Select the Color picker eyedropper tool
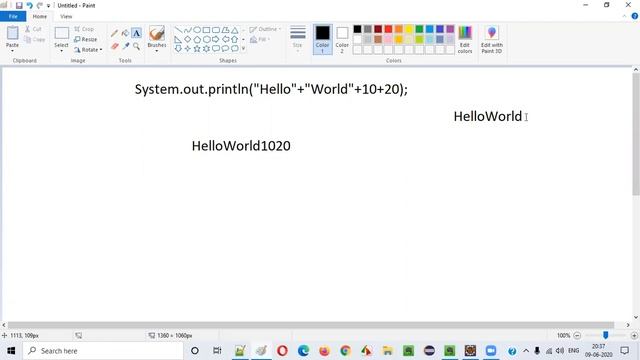 click(125, 46)
